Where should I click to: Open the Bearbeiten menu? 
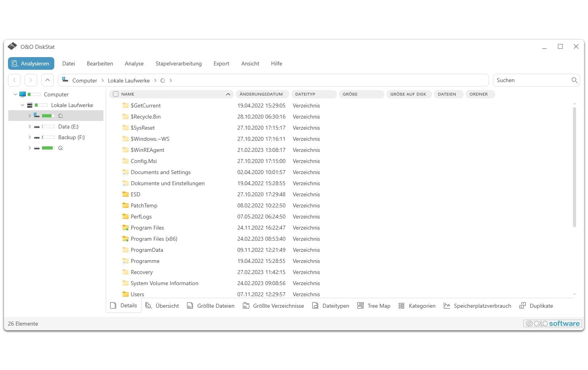[100, 63]
